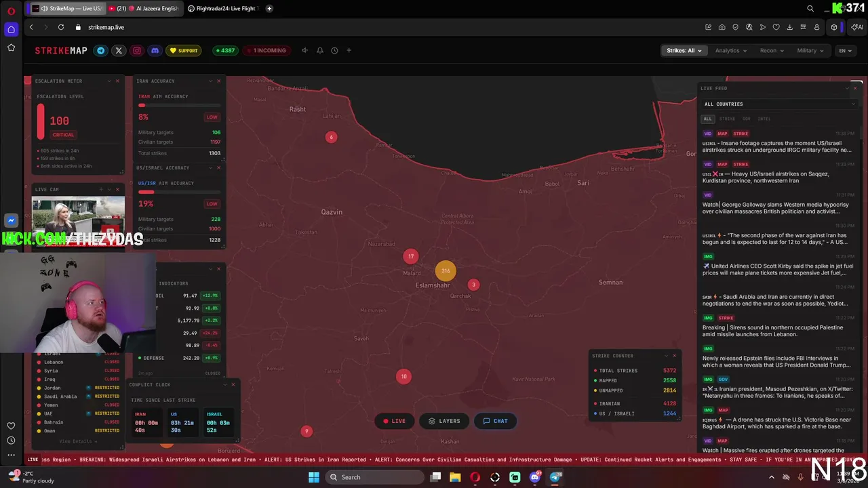This screenshot has height=488, width=868.
Task: Open the StrikeMap Discord icon
Action: (x=155, y=50)
